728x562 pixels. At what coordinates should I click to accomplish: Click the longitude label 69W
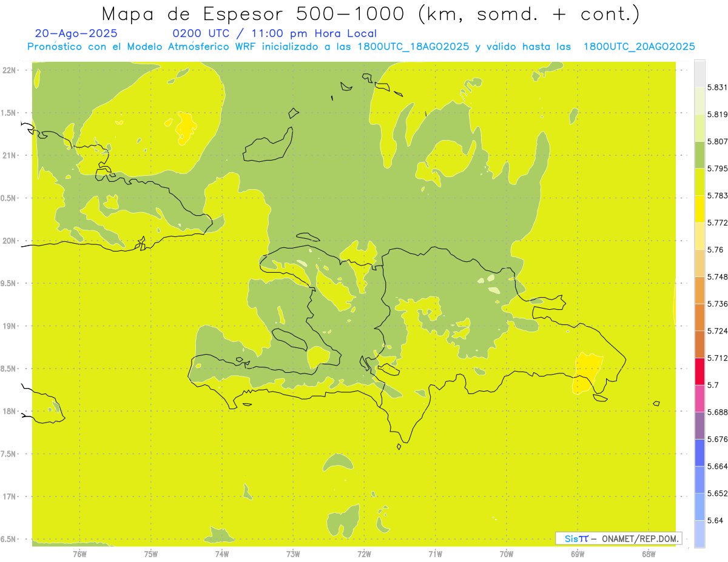578,554
